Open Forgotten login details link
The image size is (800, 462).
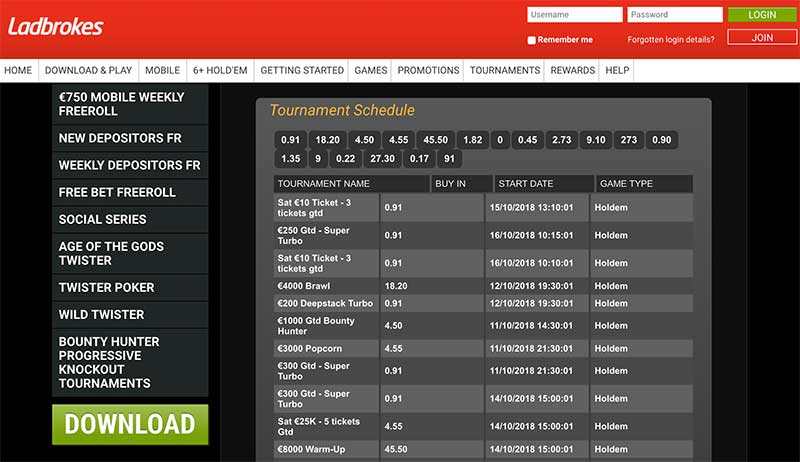671,40
